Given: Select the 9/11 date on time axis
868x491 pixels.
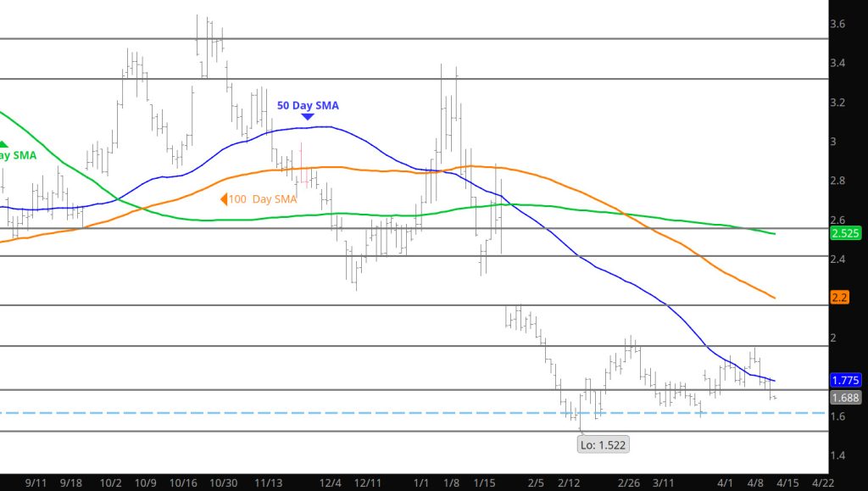Looking at the screenshot, I should [x=36, y=482].
